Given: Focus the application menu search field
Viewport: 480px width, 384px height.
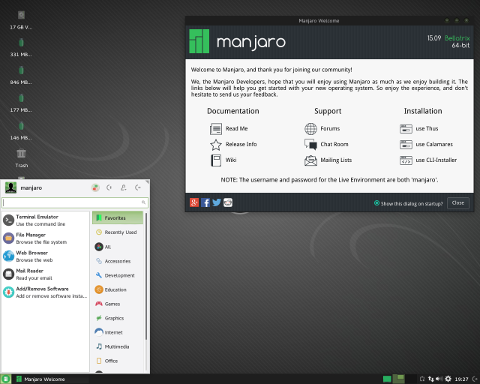Looking at the screenshot, I should coord(75,202).
